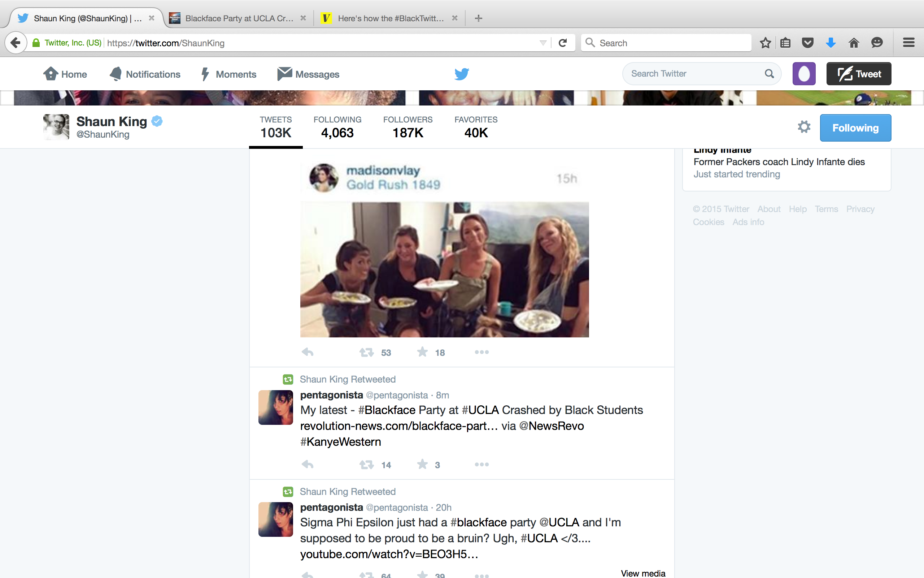Click View media on the 20h tweet
924x578 pixels.
tap(643, 573)
